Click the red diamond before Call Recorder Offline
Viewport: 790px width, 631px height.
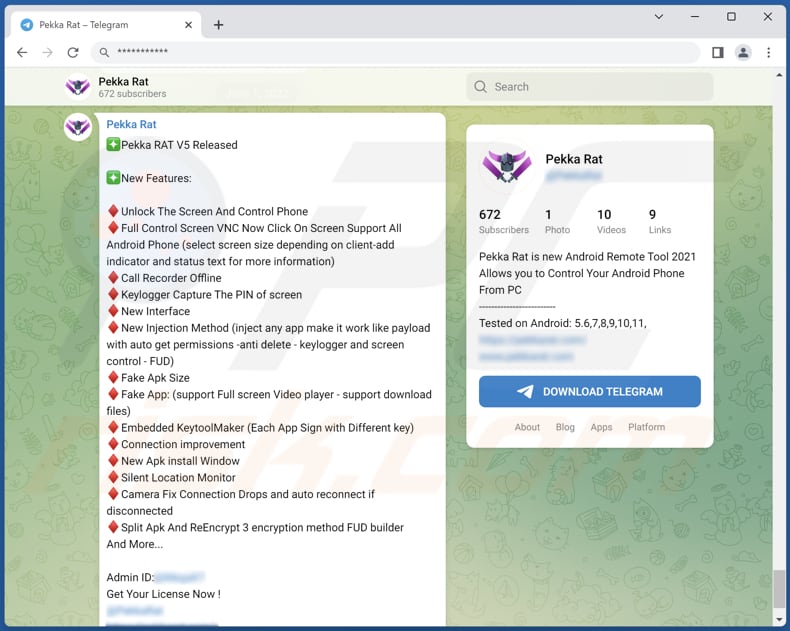click(113, 277)
